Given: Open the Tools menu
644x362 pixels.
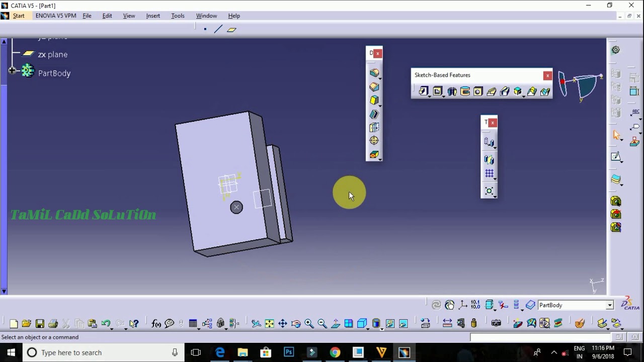Looking at the screenshot, I should coord(178,16).
